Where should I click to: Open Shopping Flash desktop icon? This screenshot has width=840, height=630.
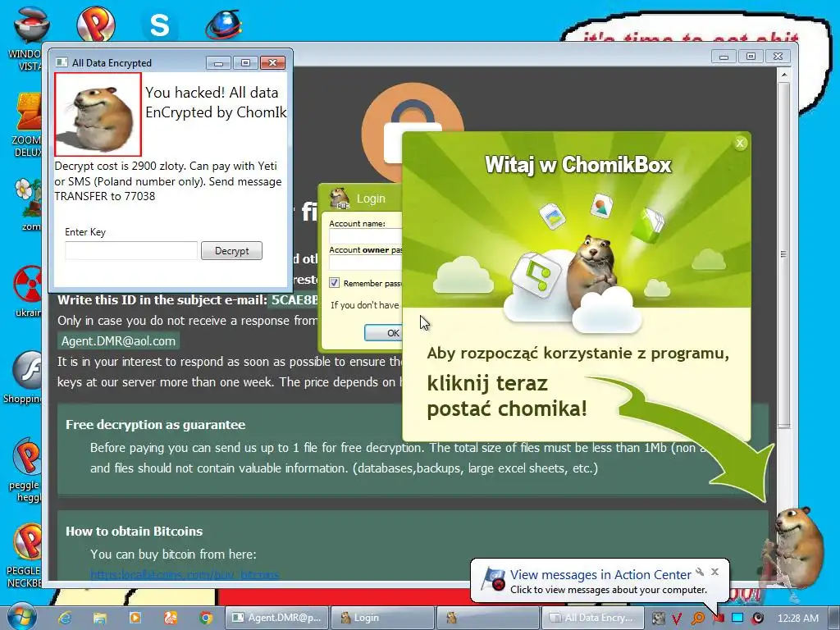click(x=24, y=377)
